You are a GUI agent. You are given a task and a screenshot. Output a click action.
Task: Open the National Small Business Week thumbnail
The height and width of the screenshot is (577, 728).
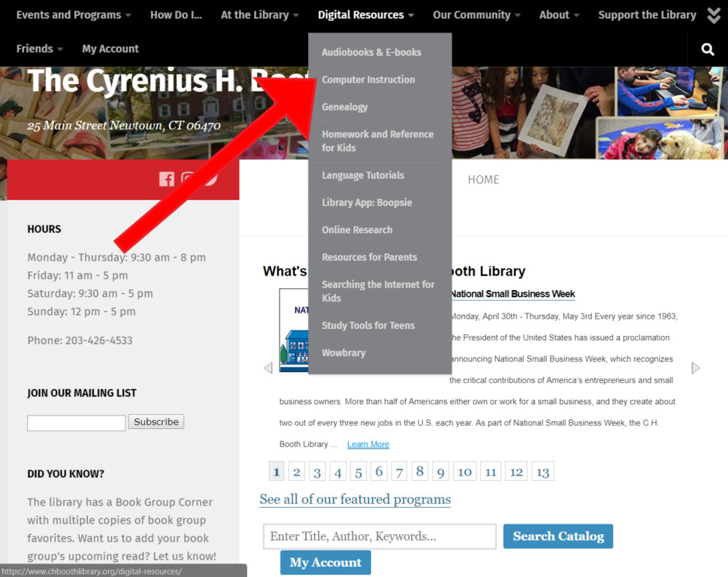point(294,330)
